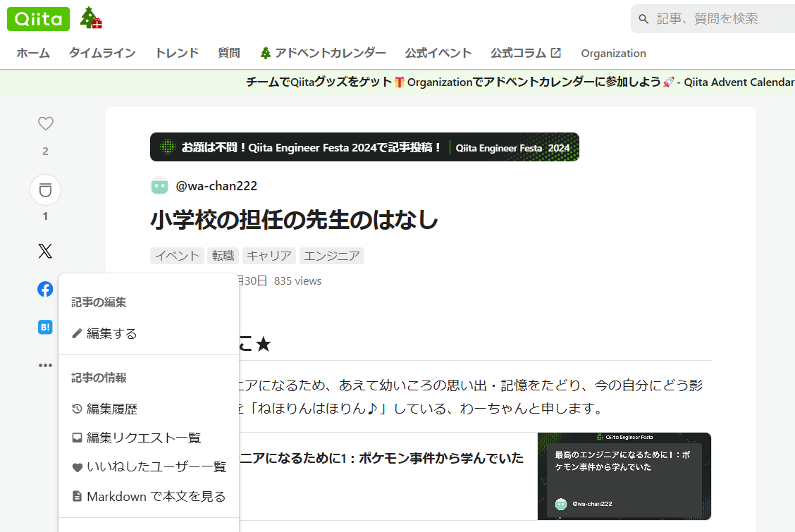Viewport: 795px width, 532px height.
Task: Click the search magnifier icon
Action: [643, 18]
